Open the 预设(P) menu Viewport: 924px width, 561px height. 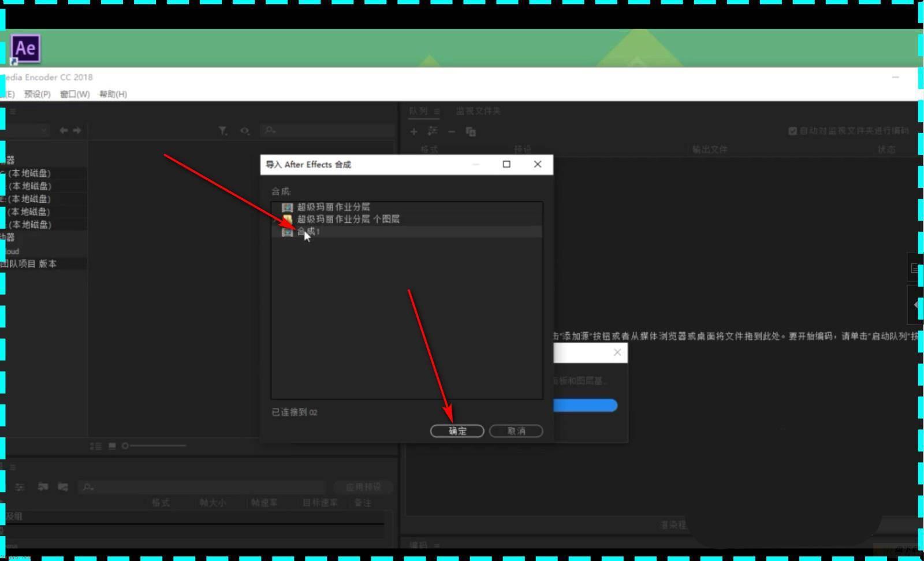(x=38, y=94)
